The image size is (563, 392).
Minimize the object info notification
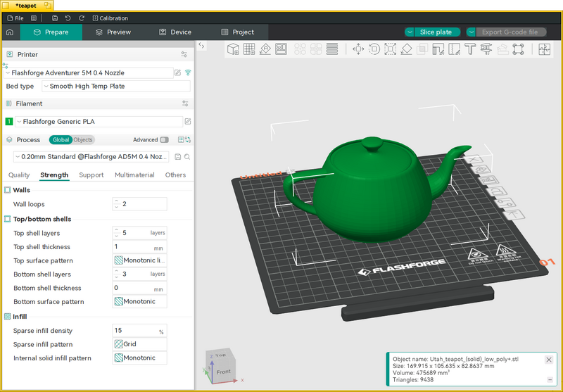[550, 380]
